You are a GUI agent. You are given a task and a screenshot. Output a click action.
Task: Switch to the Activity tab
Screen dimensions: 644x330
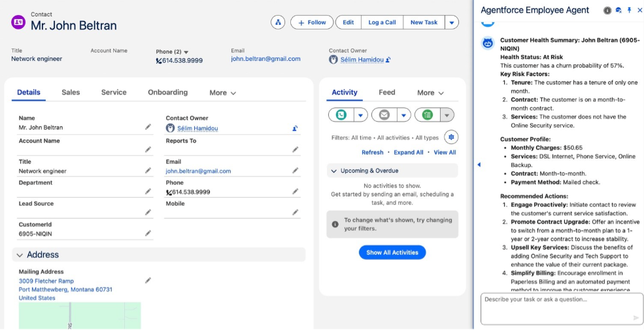344,92
